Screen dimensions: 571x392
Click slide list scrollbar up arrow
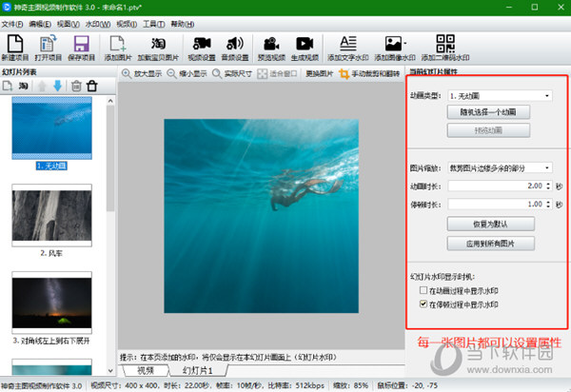(110, 101)
